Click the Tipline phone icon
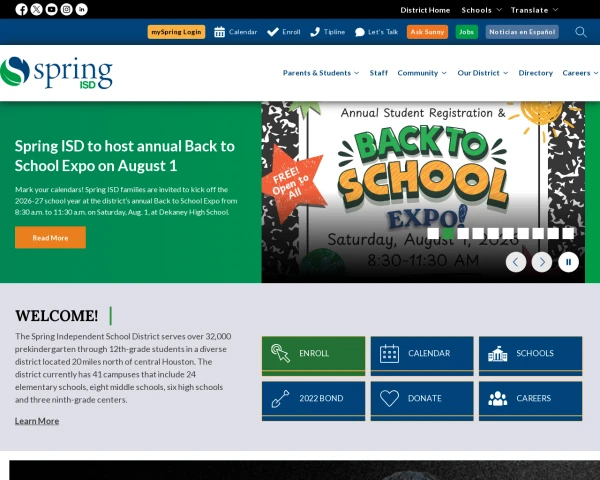 (x=315, y=32)
